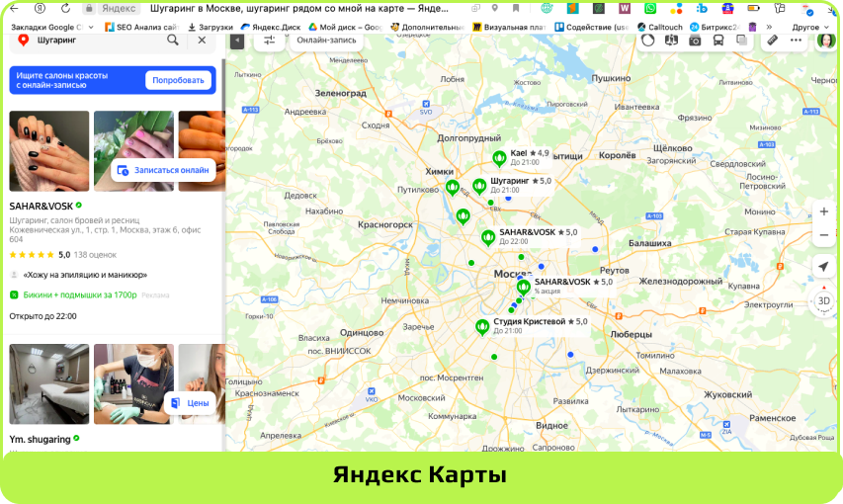This screenshot has height=504, width=843.
Task: Show hidden bookmarks with double chevron
Action: click(769, 27)
